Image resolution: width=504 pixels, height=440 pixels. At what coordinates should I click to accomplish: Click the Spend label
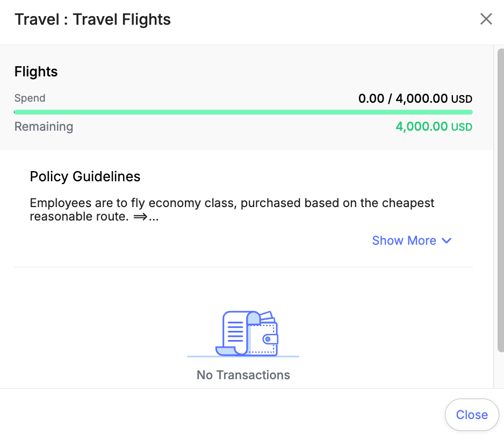pyautogui.click(x=30, y=98)
